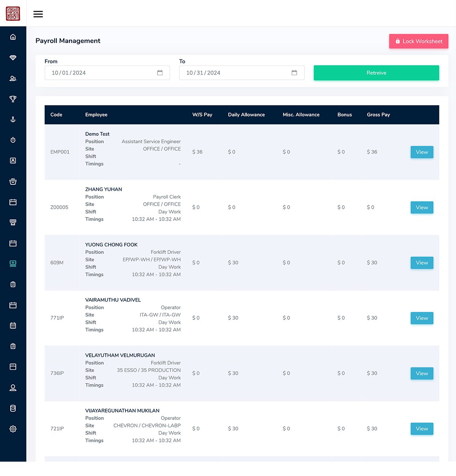Open calendar picker in From date field
456x476 pixels.
tap(160, 73)
